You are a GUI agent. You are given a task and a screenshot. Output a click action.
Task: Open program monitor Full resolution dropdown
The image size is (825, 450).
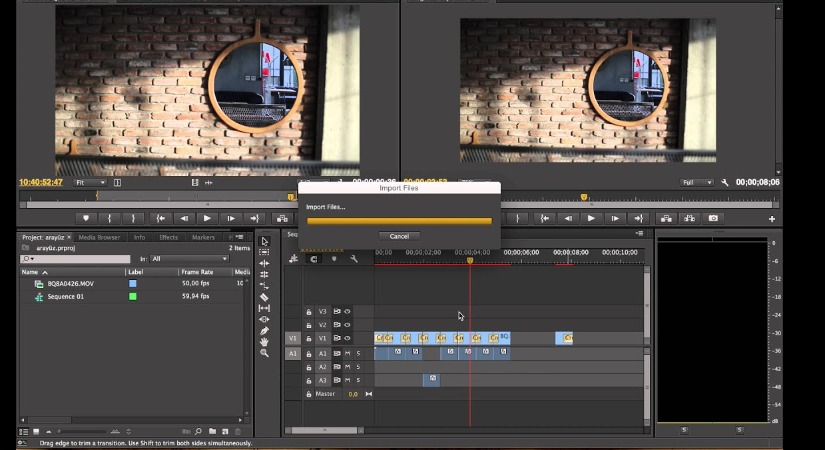(x=696, y=183)
